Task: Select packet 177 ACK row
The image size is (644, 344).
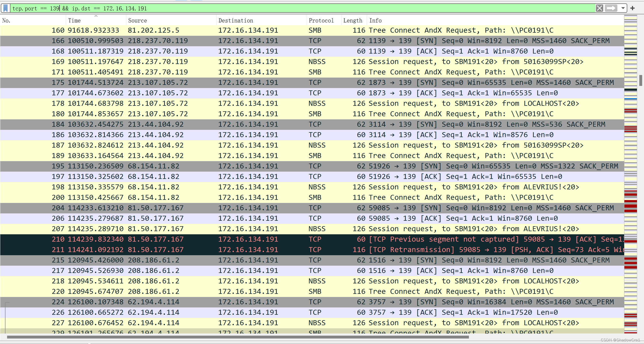Action: 312,93
